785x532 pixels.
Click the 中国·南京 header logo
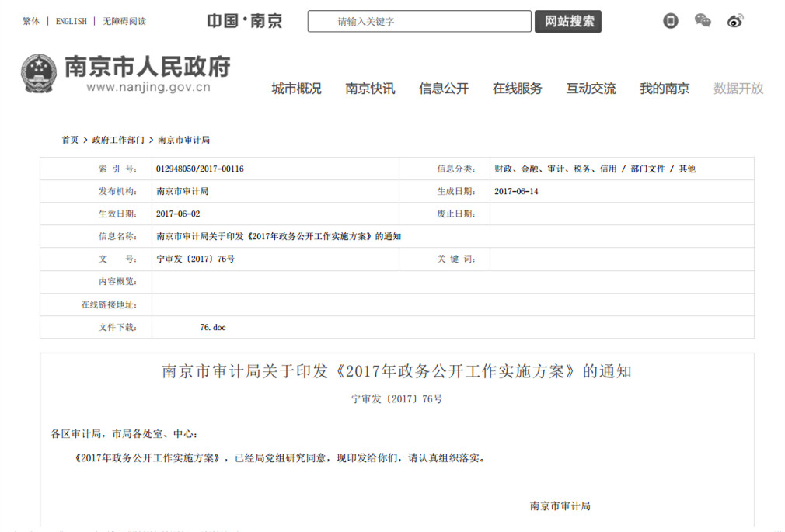pos(245,21)
